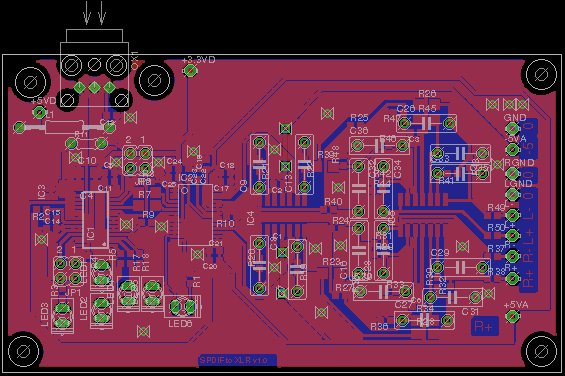Screen dimensions: 565x376
Task: Select the R50 designator
Action: [496, 228]
